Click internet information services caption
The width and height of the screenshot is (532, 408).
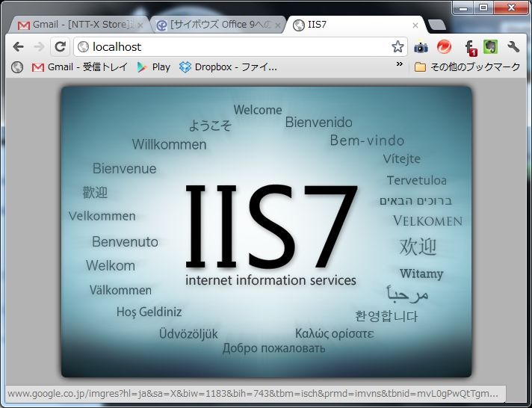pos(270,281)
